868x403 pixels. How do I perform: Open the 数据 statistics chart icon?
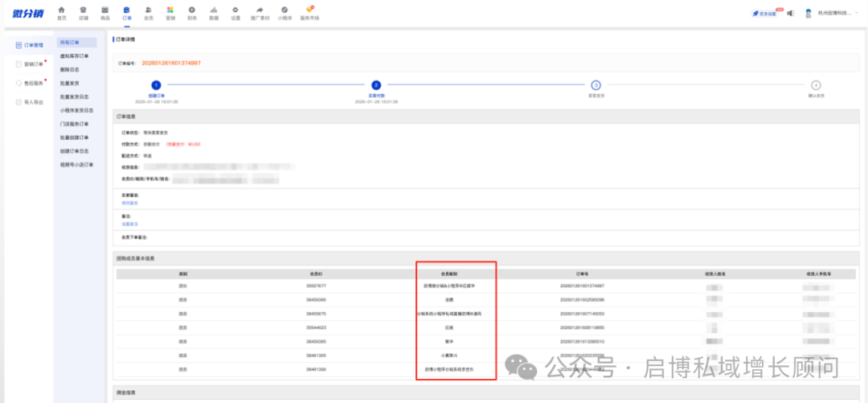pyautogui.click(x=213, y=11)
